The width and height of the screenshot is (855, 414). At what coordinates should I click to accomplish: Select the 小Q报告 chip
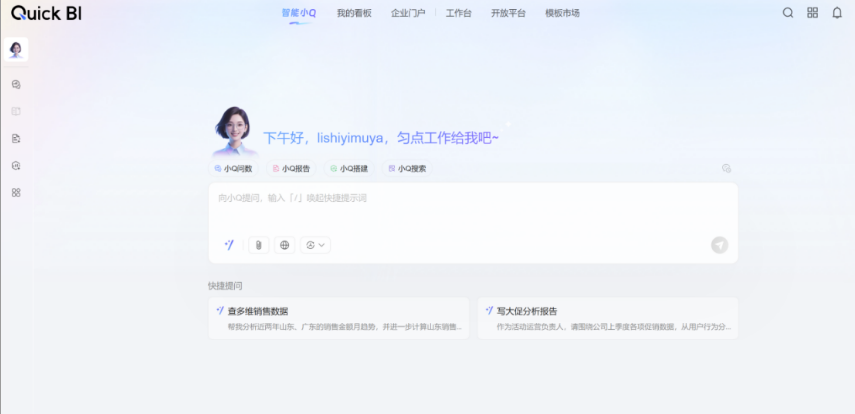pos(291,169)
